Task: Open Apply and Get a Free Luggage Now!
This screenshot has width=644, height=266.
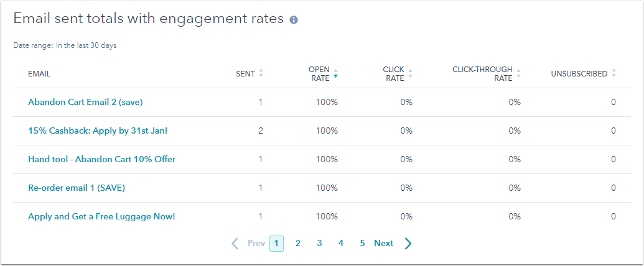Action: (x=101, y=216)
